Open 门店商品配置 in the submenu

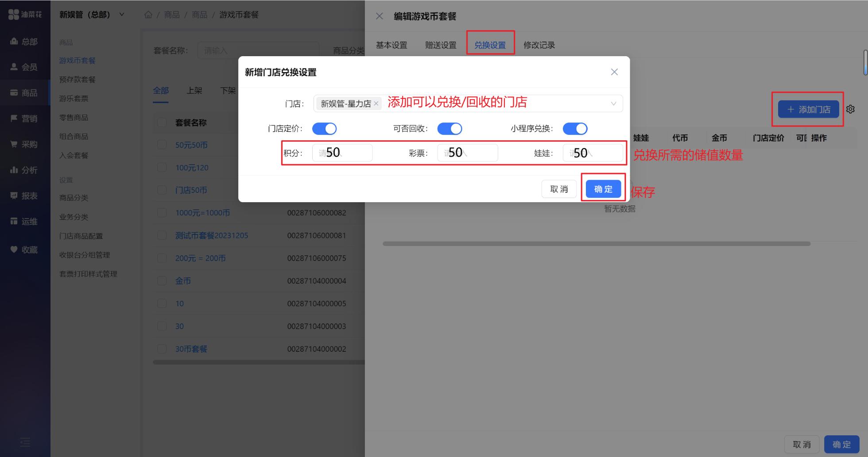pyautogui.click(x=81, y=236)
